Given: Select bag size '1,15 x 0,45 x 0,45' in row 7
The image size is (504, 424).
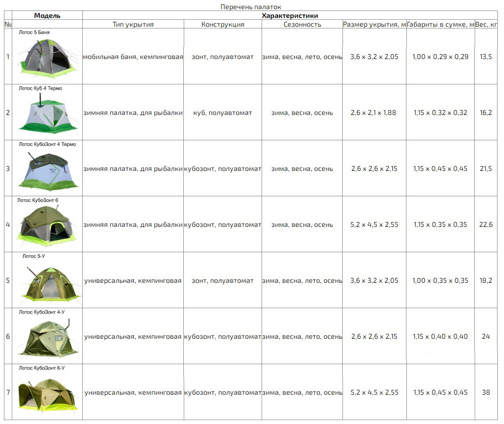Looking at the screenshot, I should [x=441, y=392].
